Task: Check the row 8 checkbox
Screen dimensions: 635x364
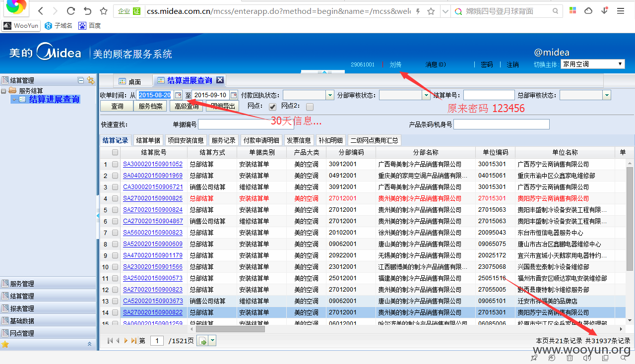Action: click(115, 244)
